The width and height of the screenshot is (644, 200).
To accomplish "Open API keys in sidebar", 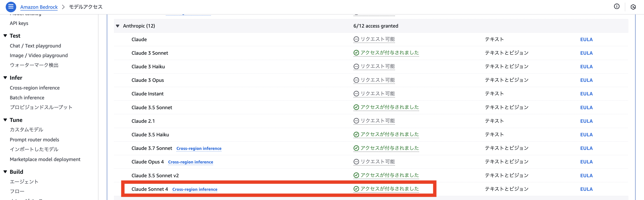I will 19,23.
